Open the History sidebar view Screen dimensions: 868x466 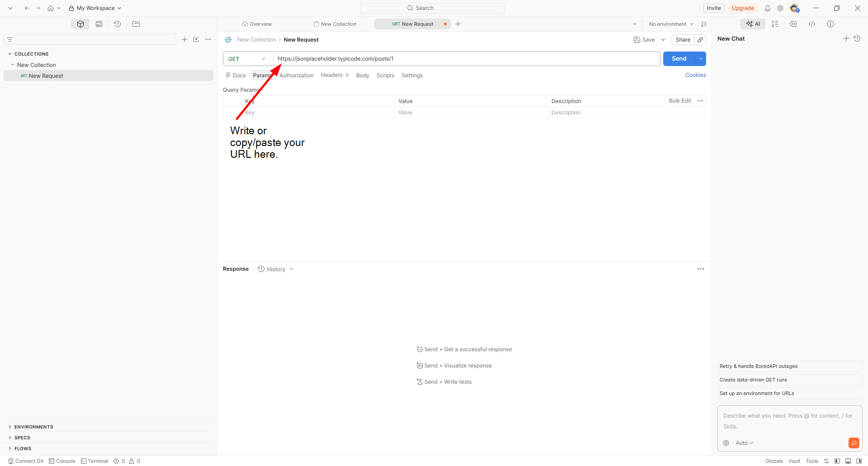click(118, 24)
